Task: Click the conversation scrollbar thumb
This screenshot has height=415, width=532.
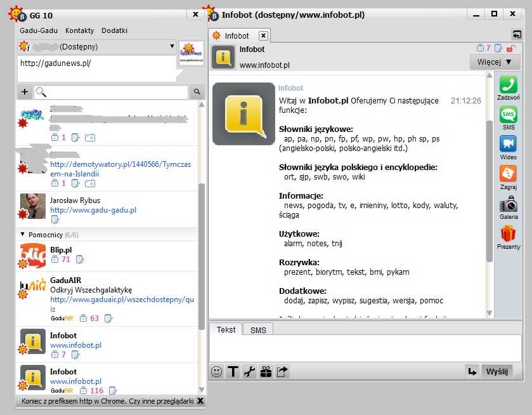Action: 490,191
